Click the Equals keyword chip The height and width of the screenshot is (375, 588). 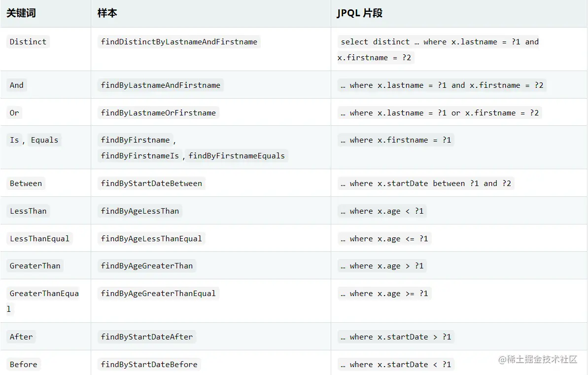(44, 140)
